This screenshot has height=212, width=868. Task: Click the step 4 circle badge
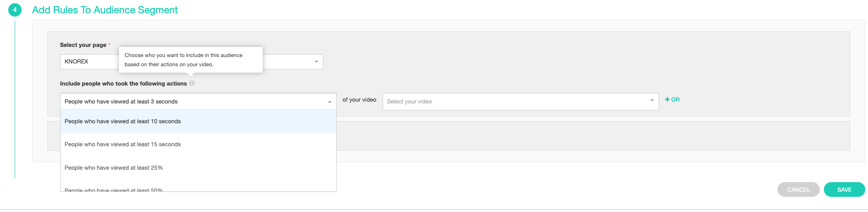(x=15, y=10)
